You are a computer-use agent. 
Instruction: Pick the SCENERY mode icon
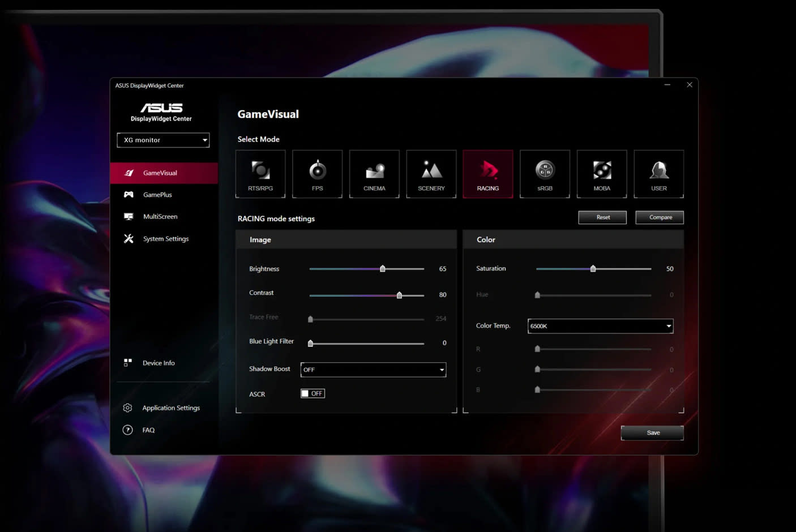coord(431,174)
